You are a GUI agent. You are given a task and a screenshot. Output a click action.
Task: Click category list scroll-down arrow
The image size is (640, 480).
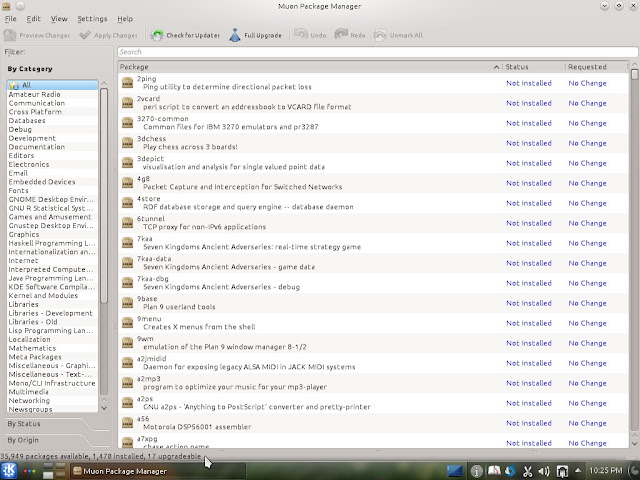104,408
